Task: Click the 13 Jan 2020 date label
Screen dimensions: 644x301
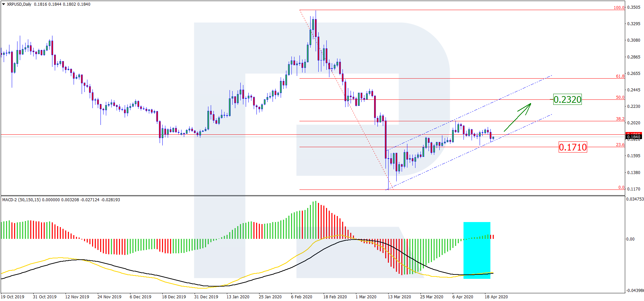Action: [238, 297]
